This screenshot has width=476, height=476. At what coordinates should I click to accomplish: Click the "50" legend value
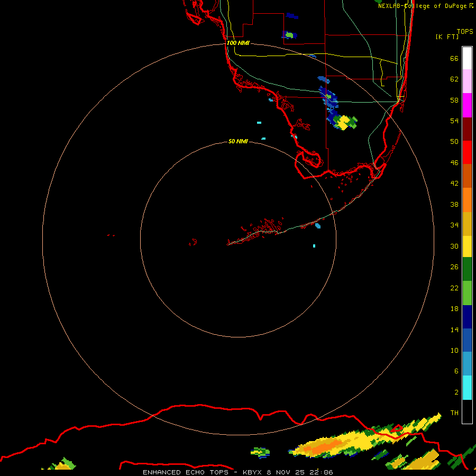click(x=454, y=141)
